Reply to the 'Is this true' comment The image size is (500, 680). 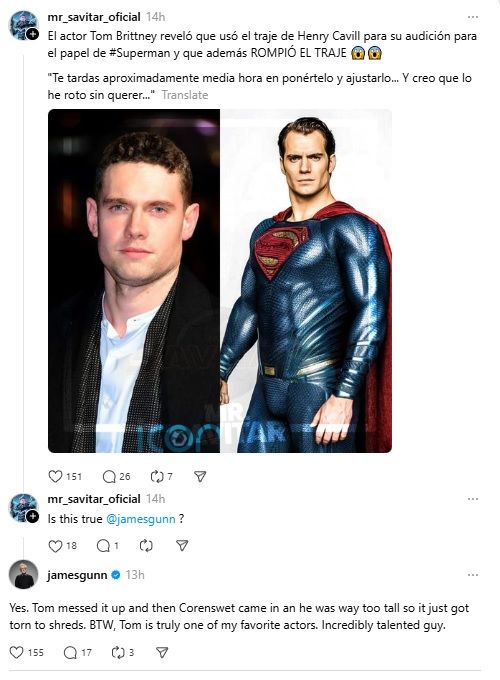point(103,546)
